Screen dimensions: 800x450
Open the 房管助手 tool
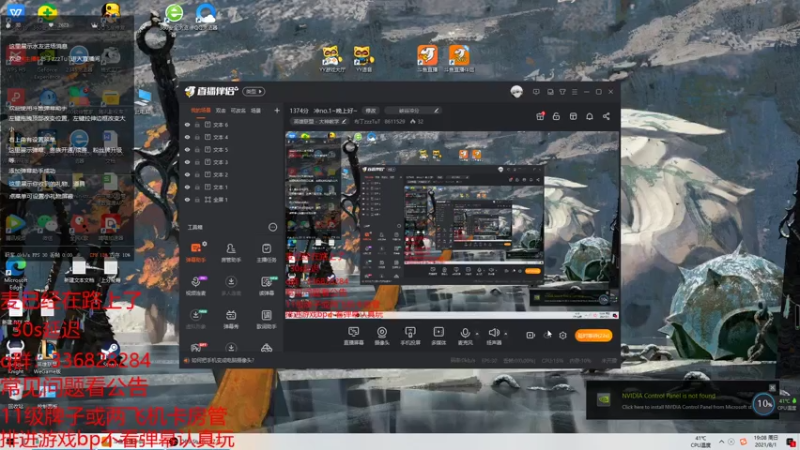231,253
